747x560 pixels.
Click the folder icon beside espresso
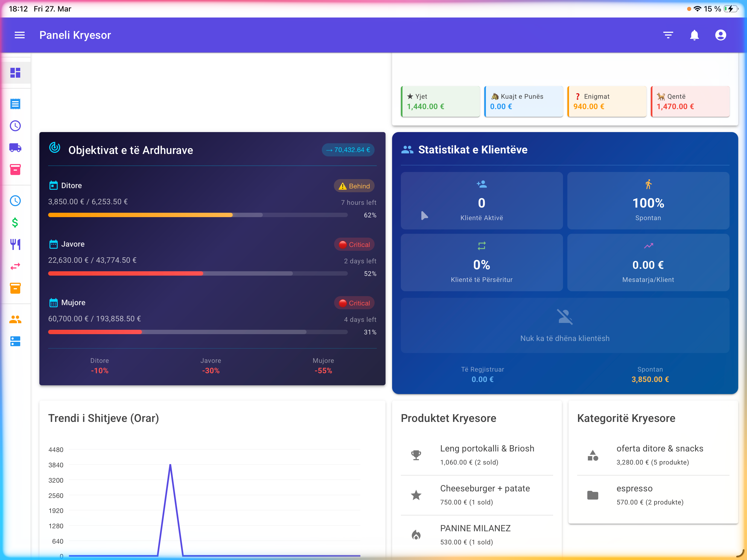point(593,495)
